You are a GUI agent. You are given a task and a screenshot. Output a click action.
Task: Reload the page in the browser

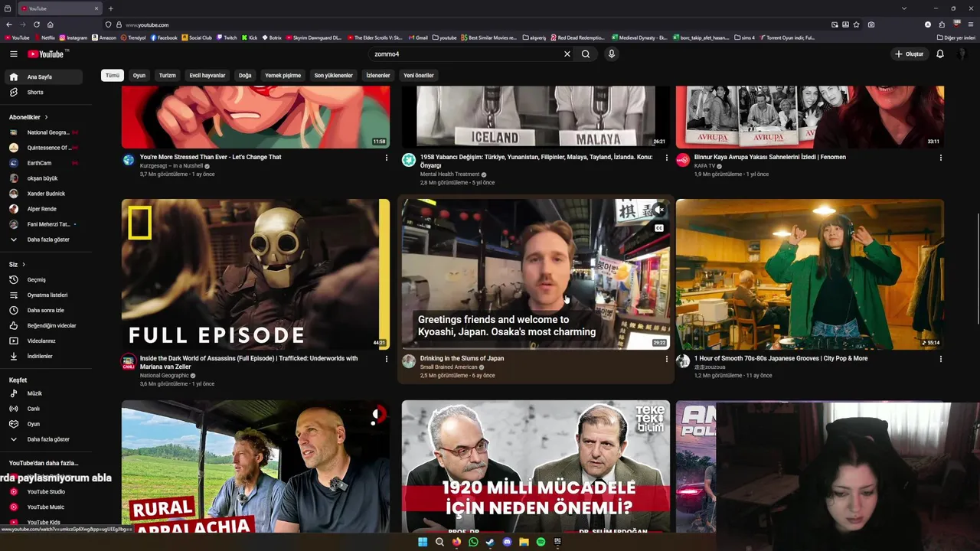[x=36, y=24]
